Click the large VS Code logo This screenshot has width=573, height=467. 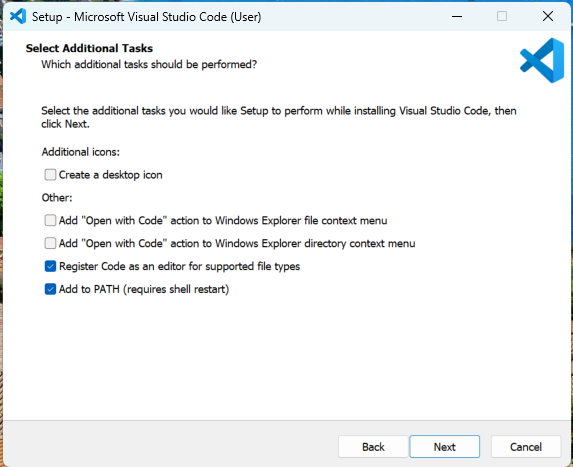click(542, 60)
